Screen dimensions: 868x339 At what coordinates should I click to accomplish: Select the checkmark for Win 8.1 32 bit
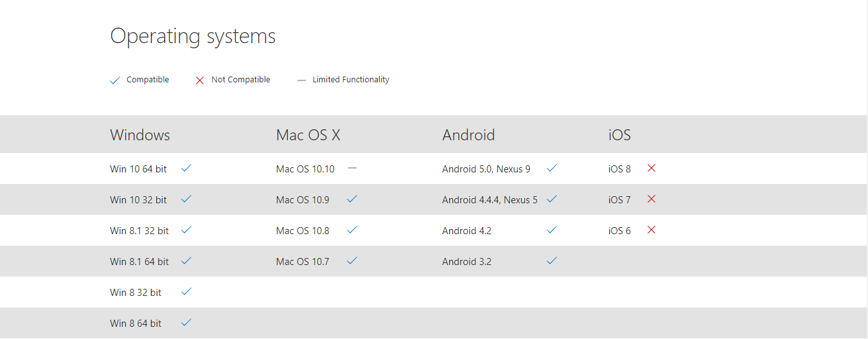coord(186,230)
